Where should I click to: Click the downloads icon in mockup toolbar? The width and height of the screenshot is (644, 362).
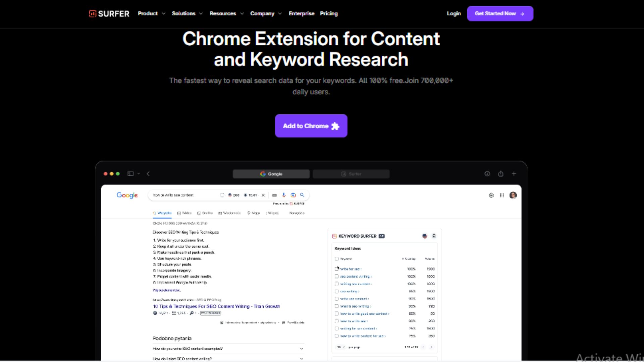pyautogui.click(x=487, y=174)
